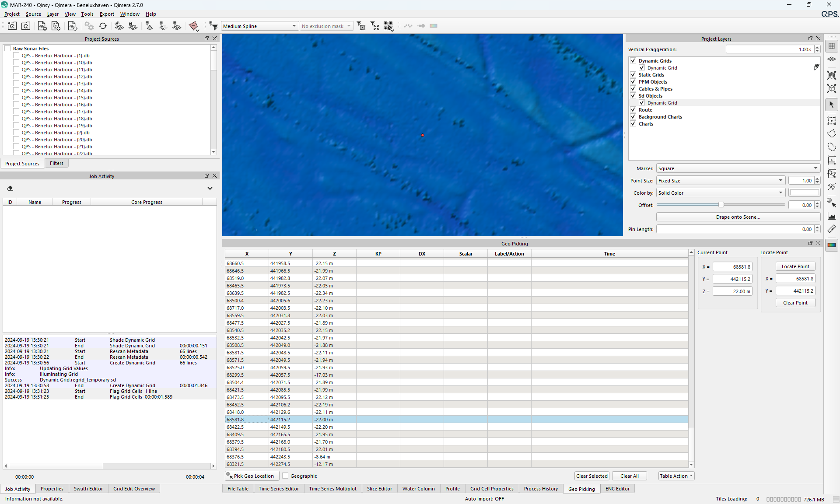Open the Medium Spline filter dropdown
The height and width of the screenshot is (504, 840).
click(x=259, y=26)
